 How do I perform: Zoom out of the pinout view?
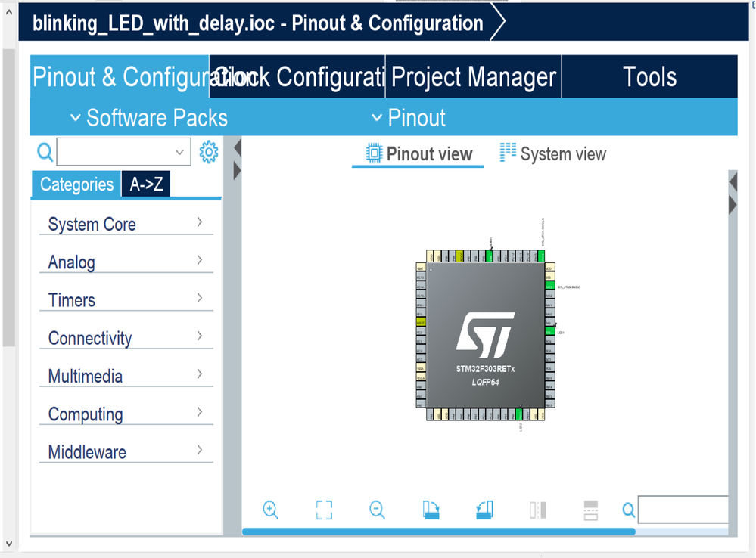click(377, 510)
